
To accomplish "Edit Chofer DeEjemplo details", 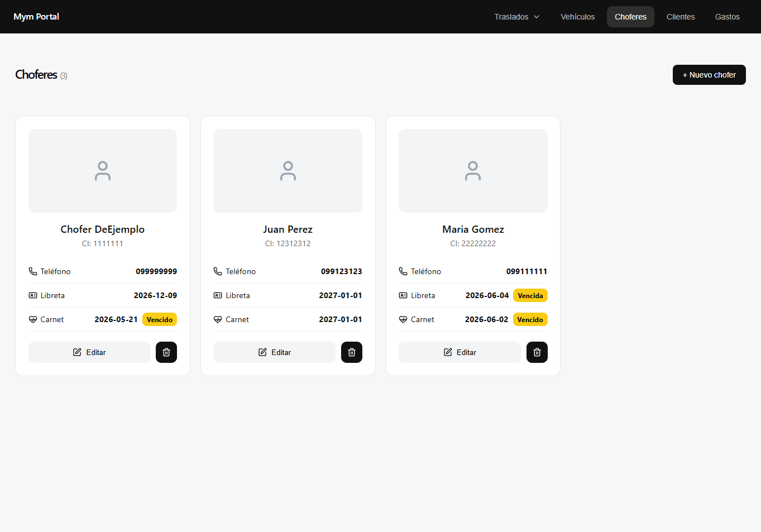I will 89,352.
